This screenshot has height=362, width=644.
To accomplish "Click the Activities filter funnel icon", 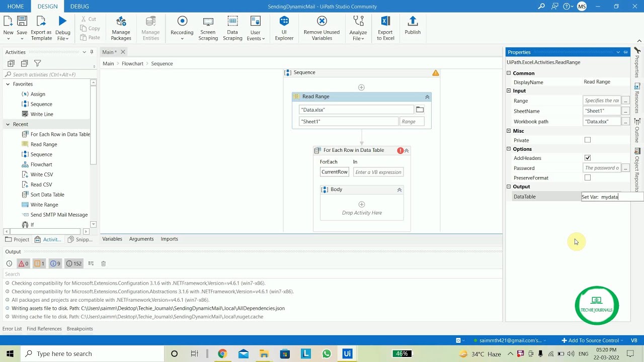I will tap(37, 63).
